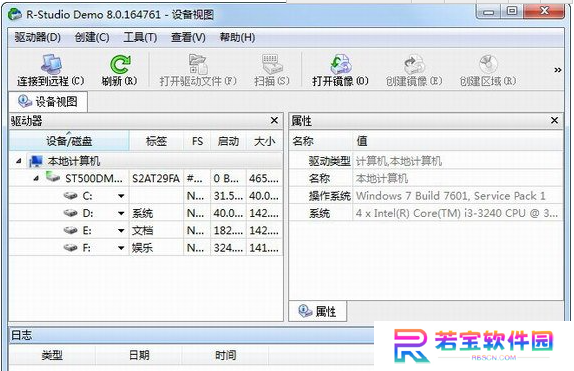The image size is (574, 371).
Task: Click the E: partition drive icon
Action: click(70, 230)
